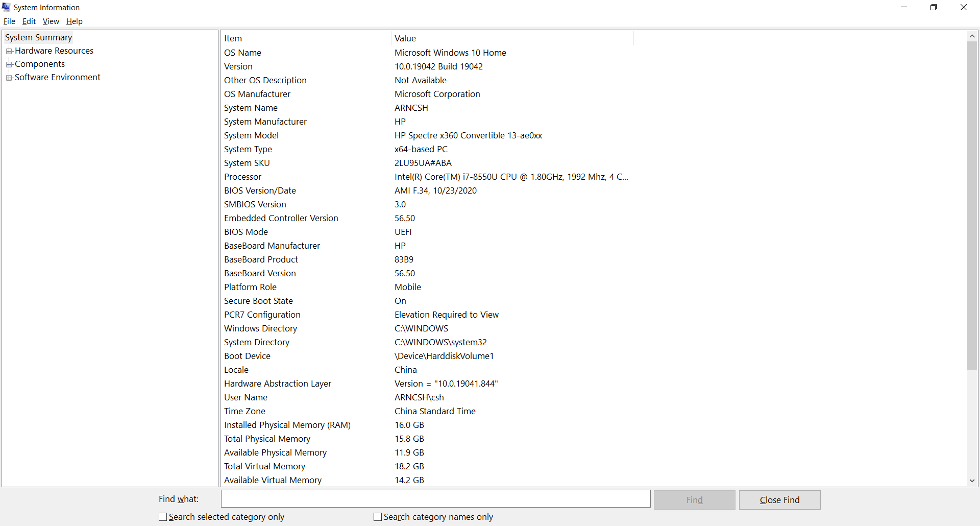Select the Boot Device row

[427, 356]
